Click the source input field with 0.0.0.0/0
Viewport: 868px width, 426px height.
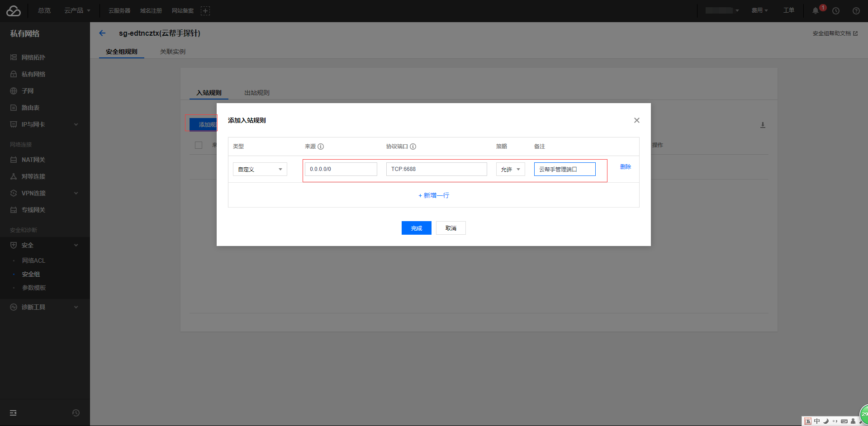(341, 169)
